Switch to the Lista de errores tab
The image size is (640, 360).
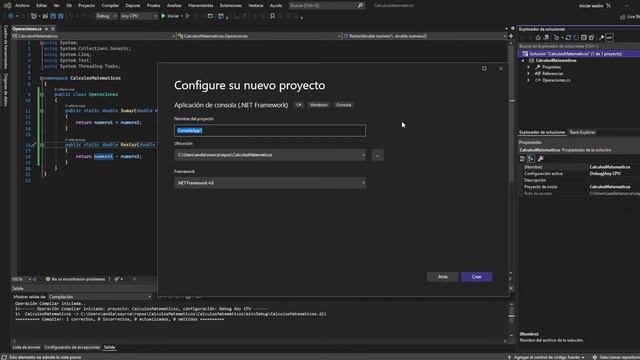coord(26,347)
